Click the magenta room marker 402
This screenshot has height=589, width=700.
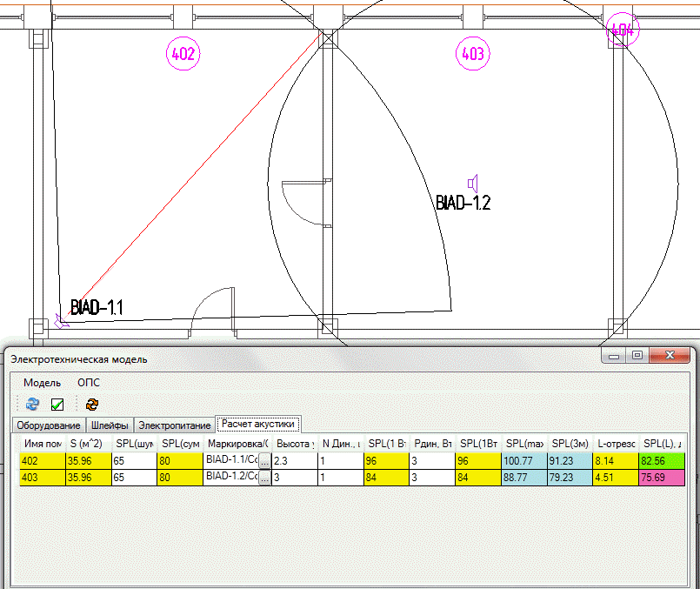(183, 54)
